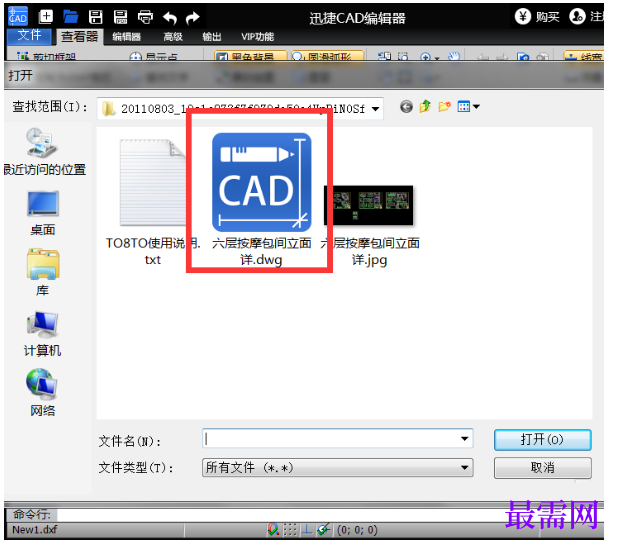Focus the file name input field
Screen dimensions: 617x546
[338, 439]
